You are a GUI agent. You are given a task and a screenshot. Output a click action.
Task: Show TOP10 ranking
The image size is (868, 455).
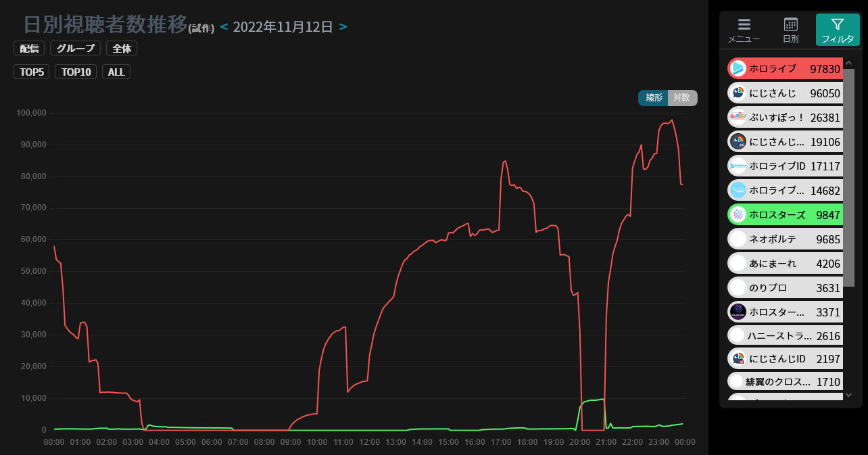(76, 72)
